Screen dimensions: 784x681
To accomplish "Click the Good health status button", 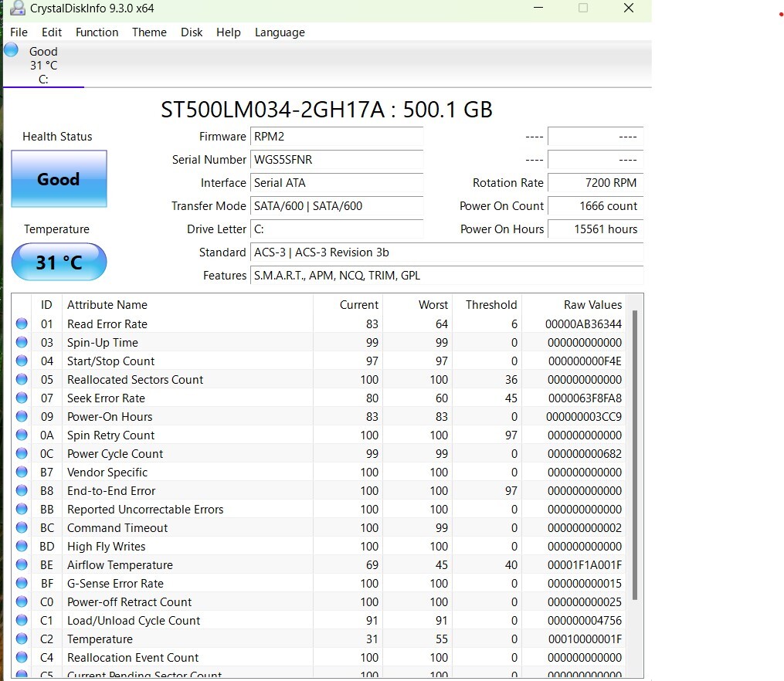I will click(59, 179).
